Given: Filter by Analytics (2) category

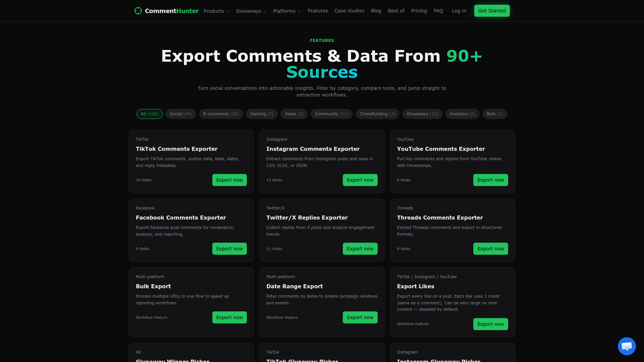Looking at the screenshot, I should click(x=462, y=114).
